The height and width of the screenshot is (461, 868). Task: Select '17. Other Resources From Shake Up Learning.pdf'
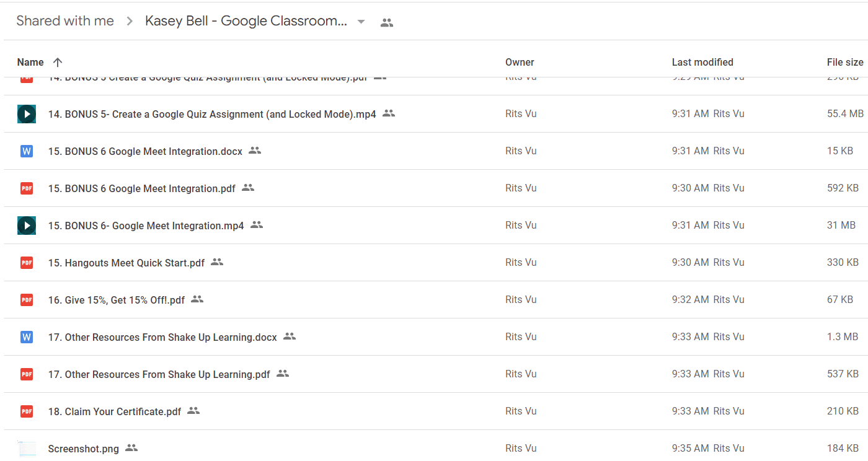coord(159,374)
